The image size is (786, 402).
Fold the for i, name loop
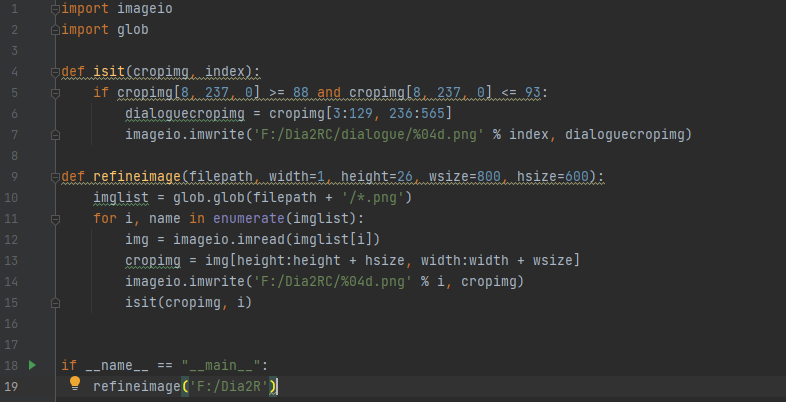(x=56, y=219)
